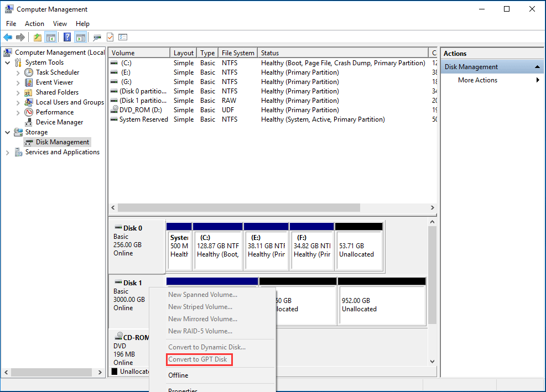The height and width of the screenshot is (392, 546).
Task: Click the Up One Level folder icon
Action: tap(37, 37)
